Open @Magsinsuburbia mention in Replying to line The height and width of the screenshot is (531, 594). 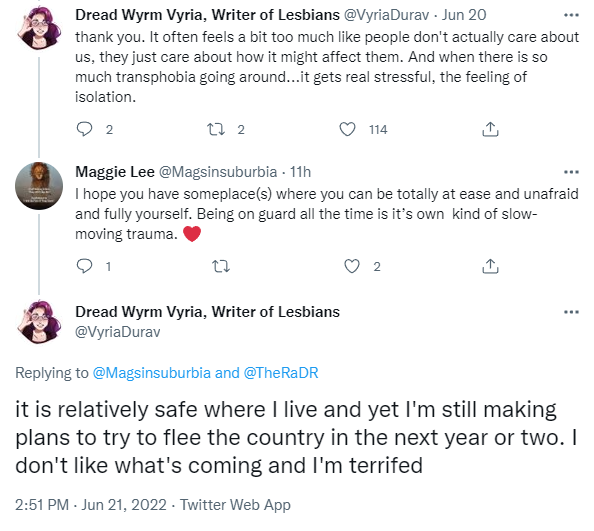click(x=152, y=373)
